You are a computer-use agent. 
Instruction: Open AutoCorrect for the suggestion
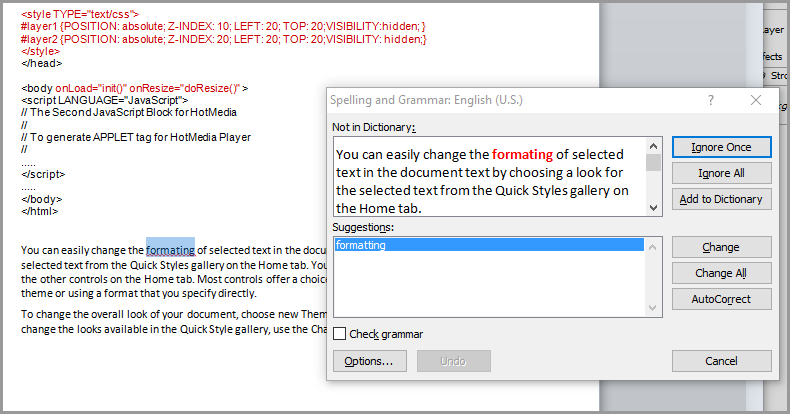click(x=721, y=299)
